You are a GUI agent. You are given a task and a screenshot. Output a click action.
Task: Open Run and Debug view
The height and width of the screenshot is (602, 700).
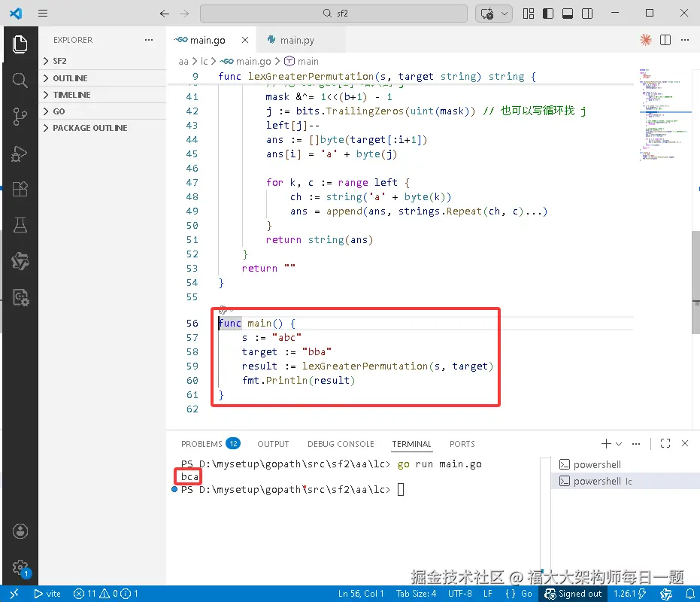pos(20,154)
